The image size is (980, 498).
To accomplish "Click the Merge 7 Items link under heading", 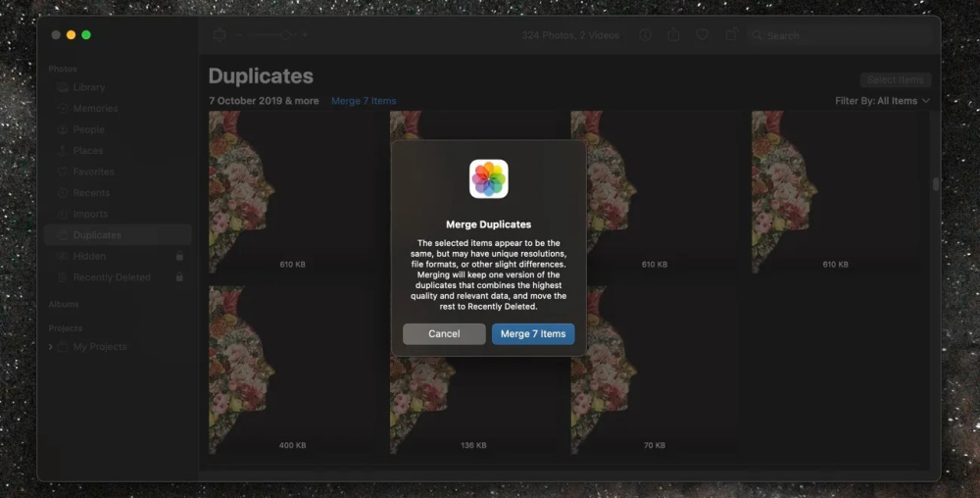I will click(x=364, y=101).
